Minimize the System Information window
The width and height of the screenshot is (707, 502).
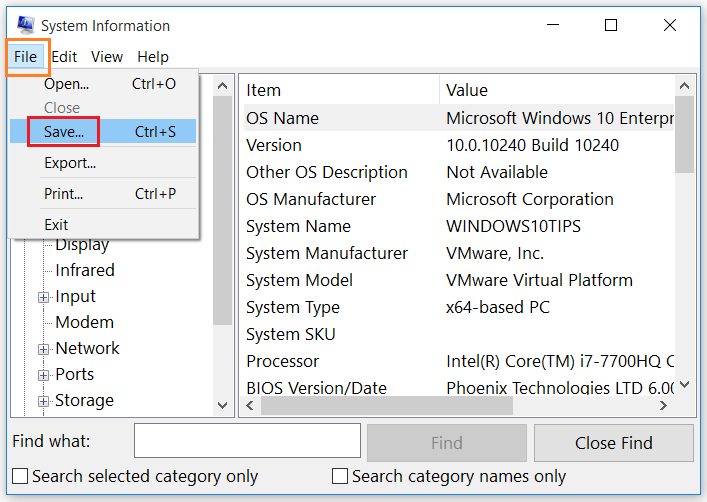(x=553, y=25)
